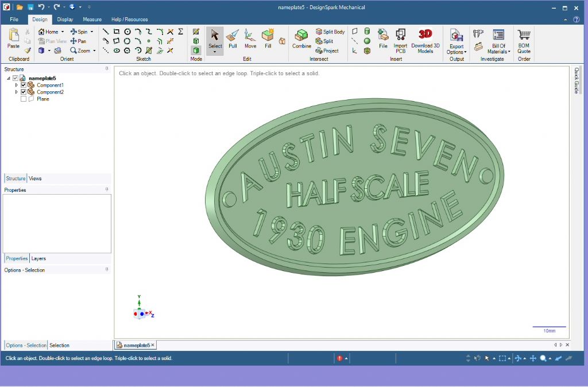Select the Pull tool

(233, 38)
